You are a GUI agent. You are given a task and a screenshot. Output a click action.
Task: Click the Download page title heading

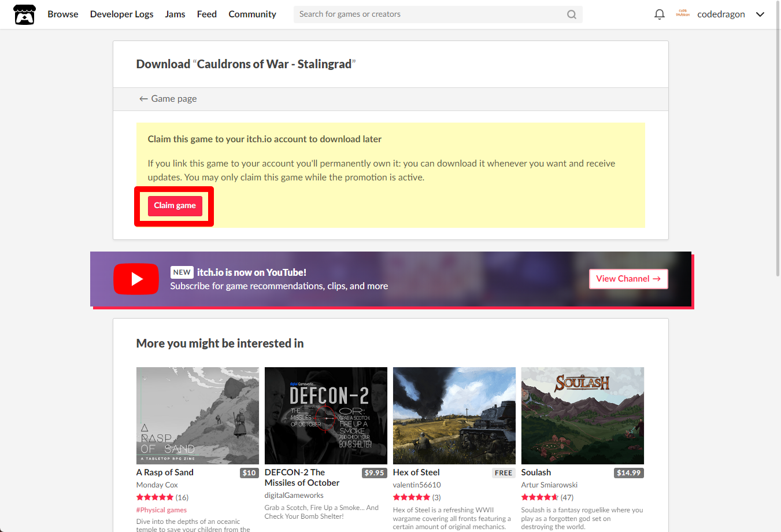246,64
